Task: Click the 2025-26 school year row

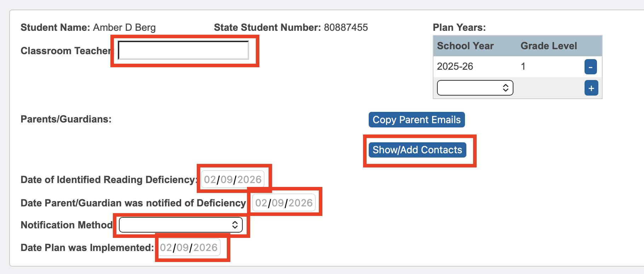Action: point(455,67)
